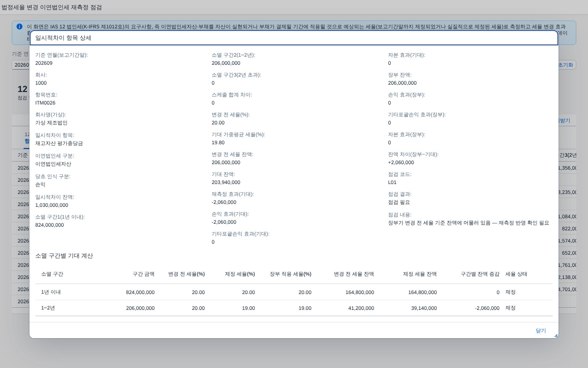Click the check code value L01
The image size is (588, 368).
(392, 182)
